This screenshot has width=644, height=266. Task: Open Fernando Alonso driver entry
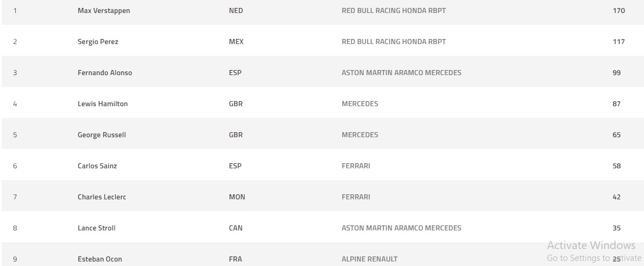(105, 73)
